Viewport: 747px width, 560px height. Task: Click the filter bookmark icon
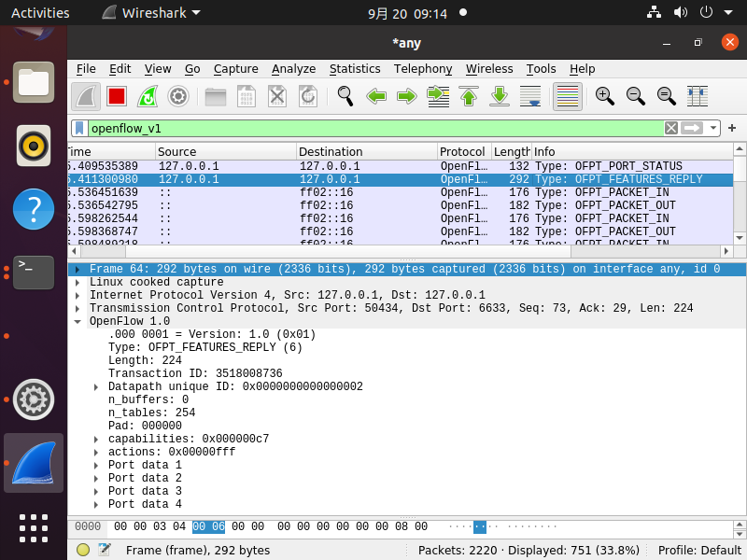(x=79, y=128)
